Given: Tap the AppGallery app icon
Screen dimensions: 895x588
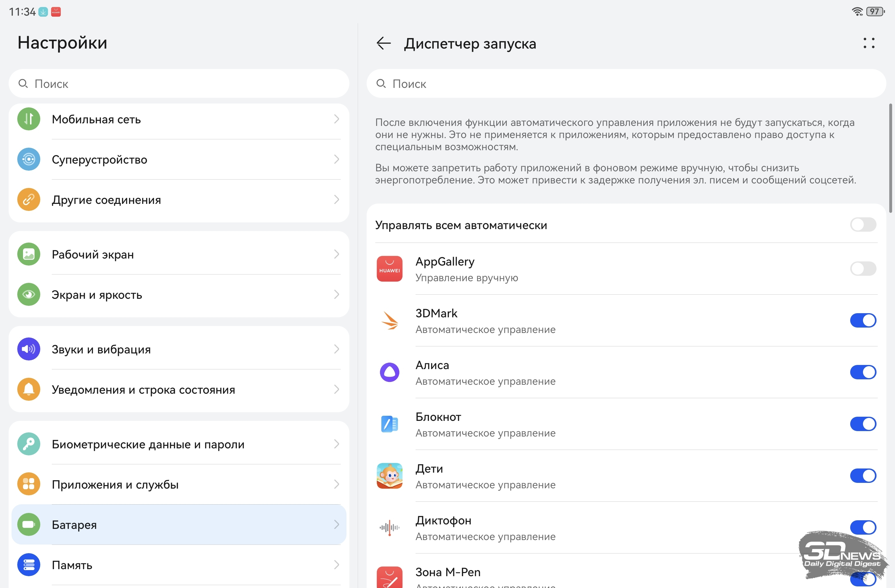Looking at the screenshot, I should (x=389, y=269).
